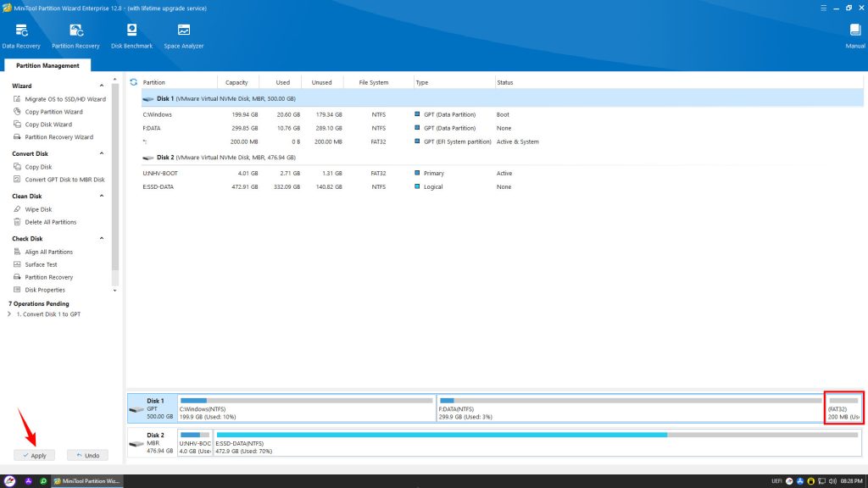Start Copy Partition Wizard
Screen dimensions: 868x488
tap(47, 112)
